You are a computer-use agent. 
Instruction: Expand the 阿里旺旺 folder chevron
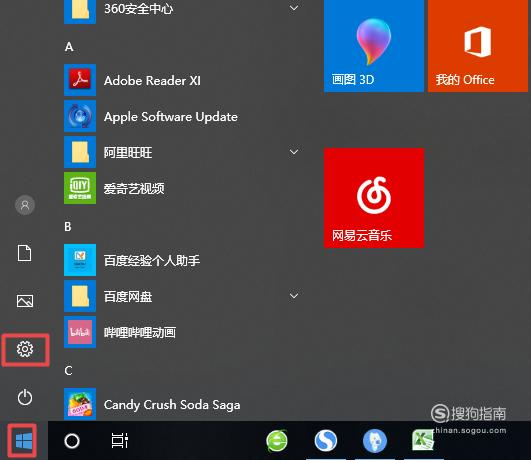[x=294, y=152]
